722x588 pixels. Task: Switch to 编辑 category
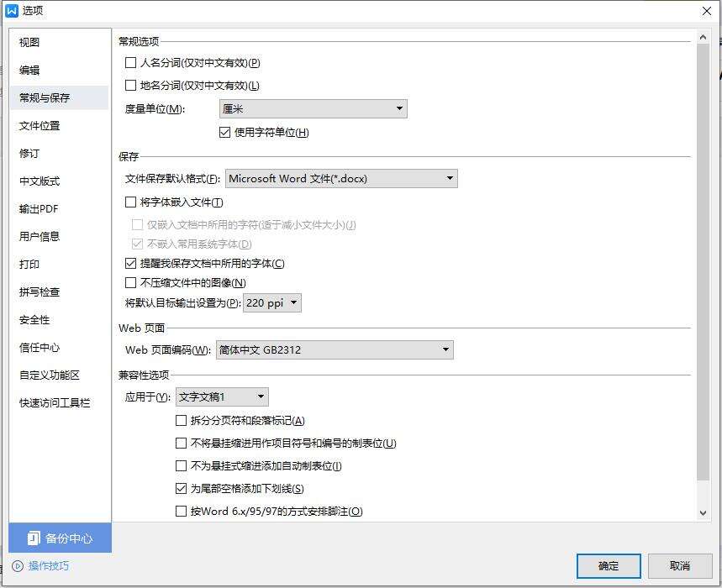(x=60, y=70)
